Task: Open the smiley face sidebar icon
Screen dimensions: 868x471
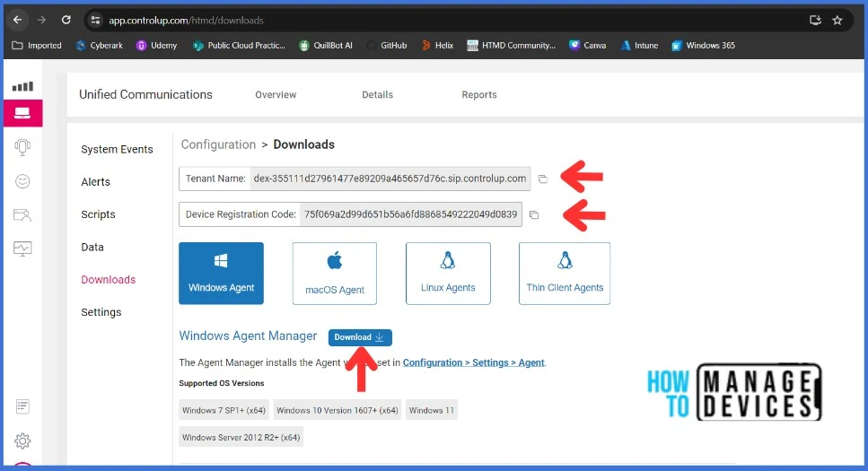Action: 22,181
